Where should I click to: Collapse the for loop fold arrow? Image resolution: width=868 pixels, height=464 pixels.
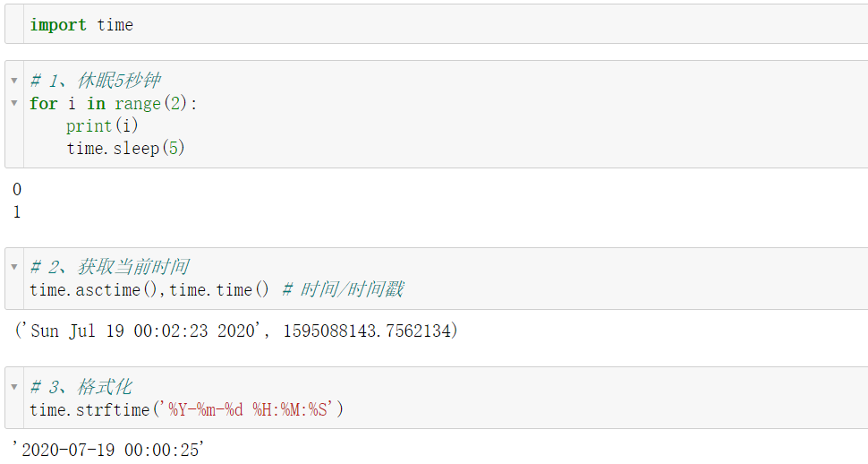click(13, 103)
